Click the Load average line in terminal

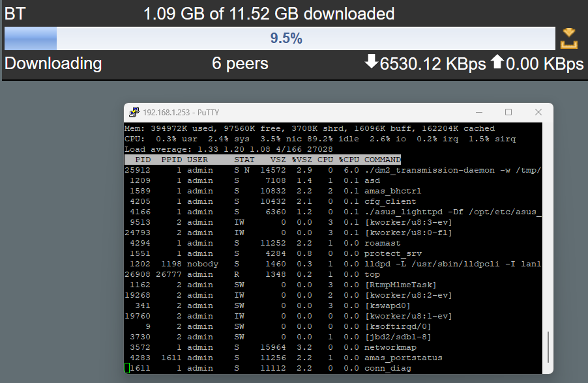(229, 149)
